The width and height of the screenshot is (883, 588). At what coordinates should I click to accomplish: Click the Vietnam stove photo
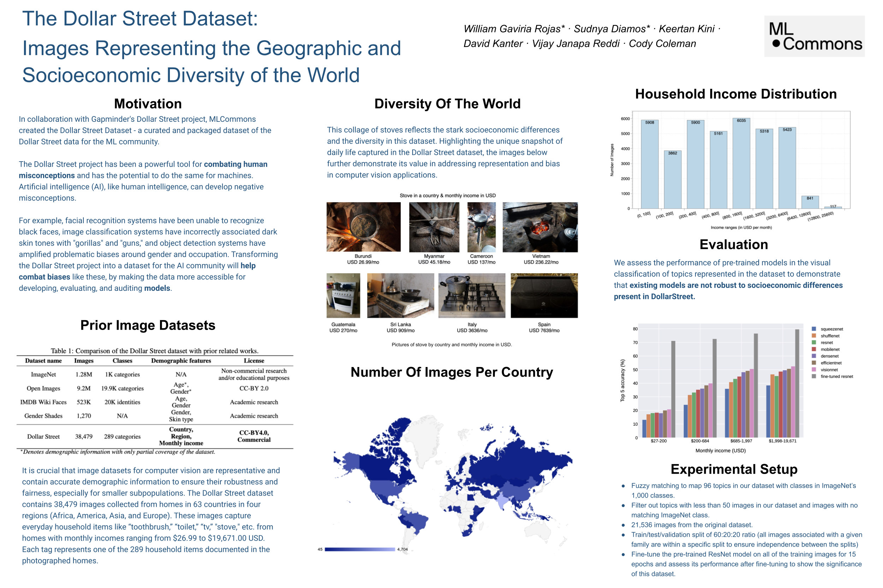click(x=540, y=227)
